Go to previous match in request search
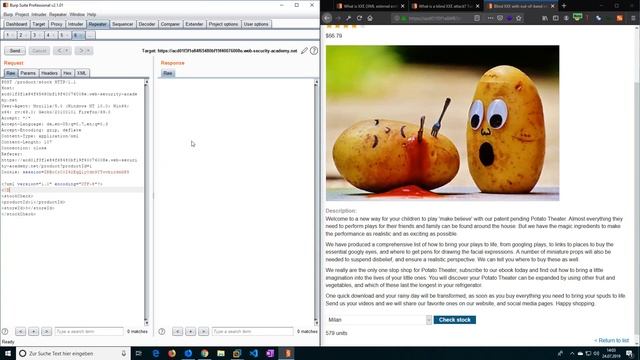Image resolution: width=640 pixels, height=360 pixels. (x=20, y=331)
